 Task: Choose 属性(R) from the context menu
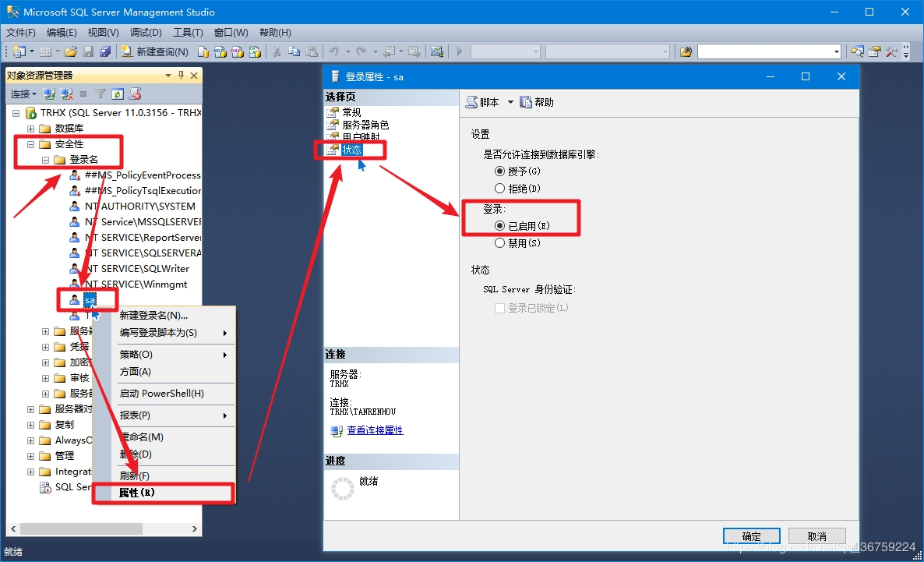(137, 493)
